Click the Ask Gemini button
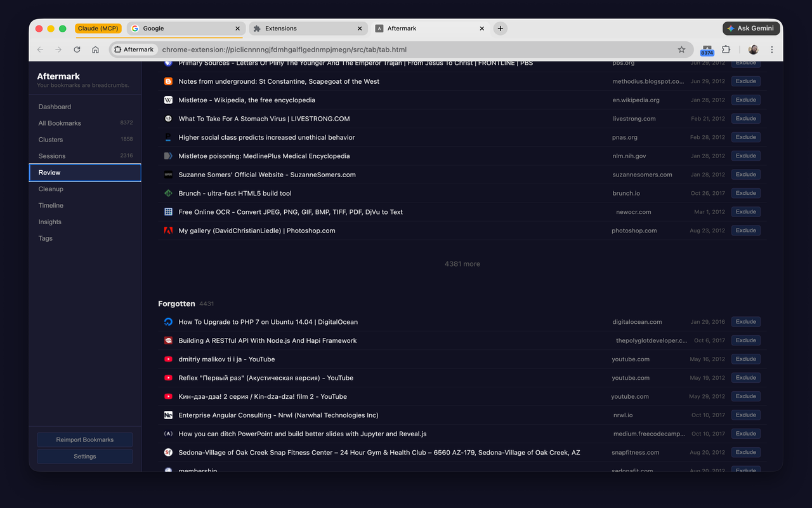 pos(751,29)
